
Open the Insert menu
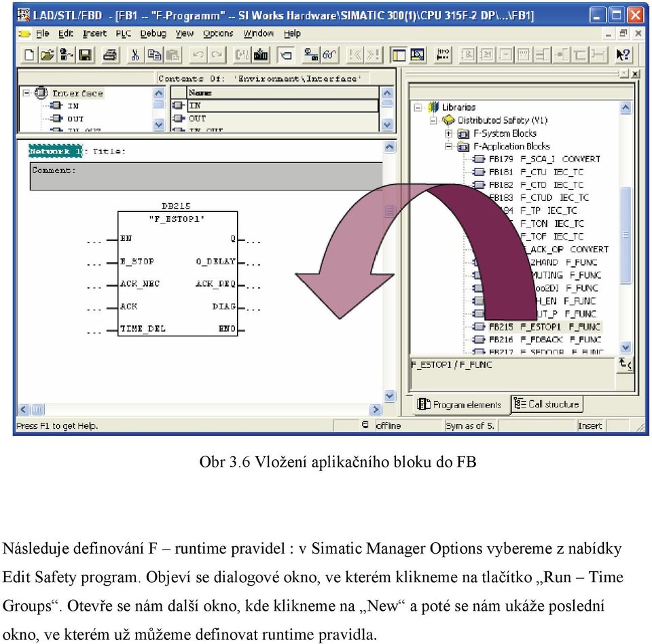[94, 33]
